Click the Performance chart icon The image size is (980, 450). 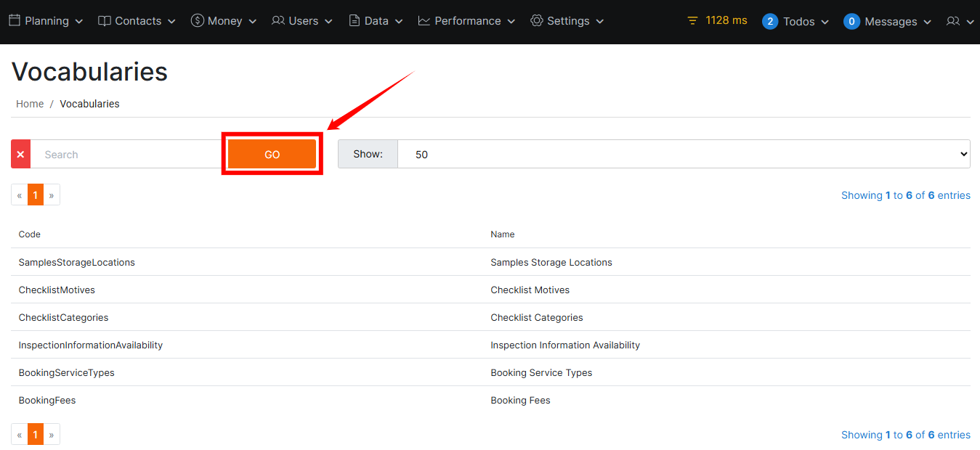(x=424, y=21)
